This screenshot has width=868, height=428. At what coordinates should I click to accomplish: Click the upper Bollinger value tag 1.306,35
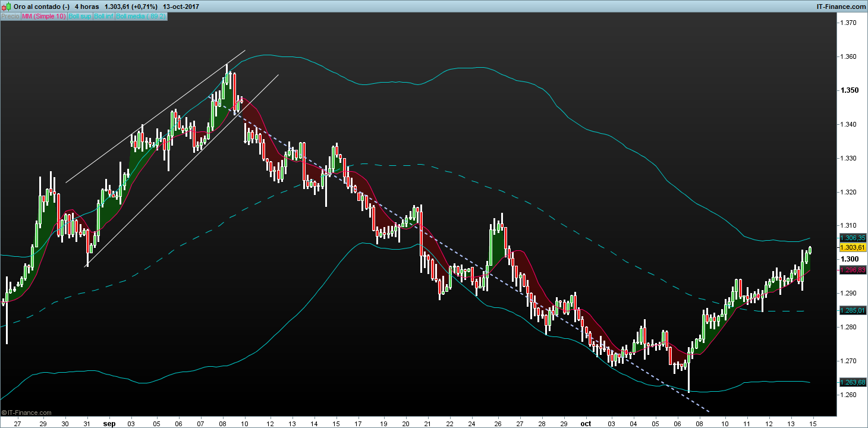(x=852, y=238)
